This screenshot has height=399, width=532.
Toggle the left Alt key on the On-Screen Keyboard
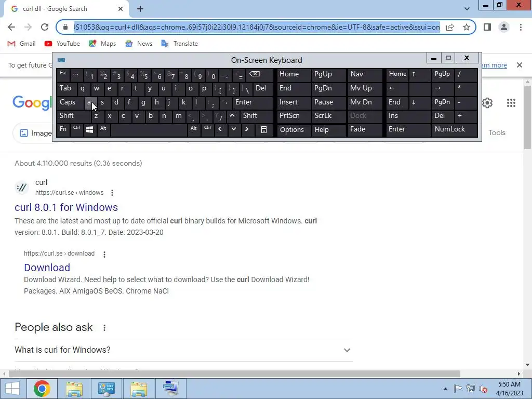point(103,129)
